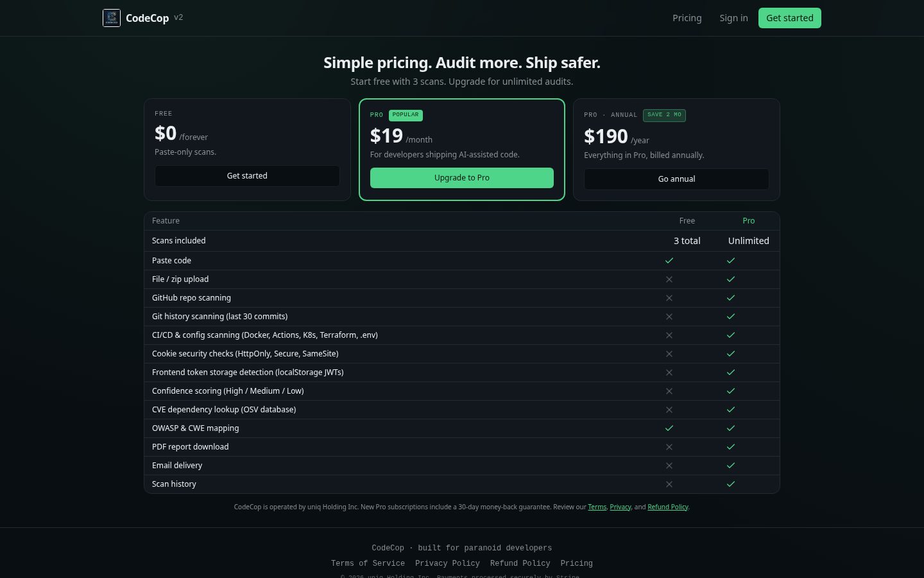Open the footer Pricing link
Image resolution: width=924 pixels, height=578 pixels.
[x=576, y=563]
